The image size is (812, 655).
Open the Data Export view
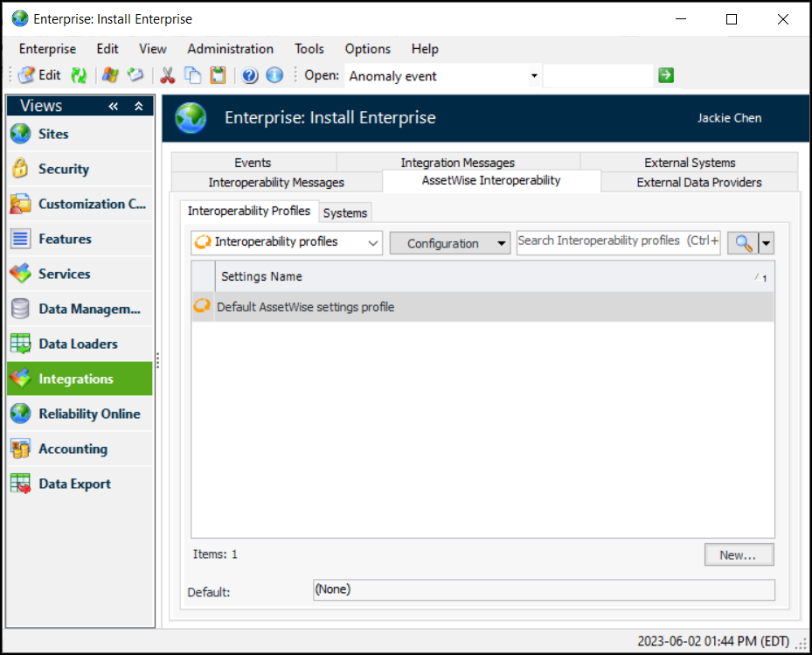coord(80,484)
